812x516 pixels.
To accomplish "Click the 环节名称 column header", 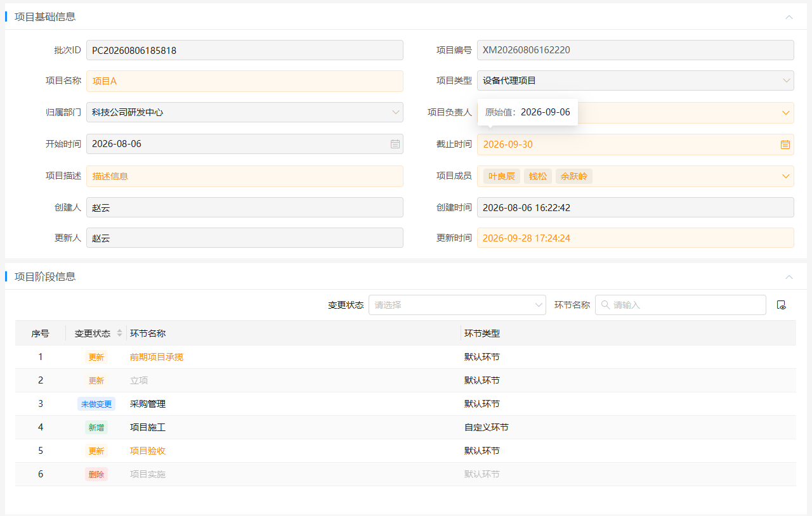I will [148, 333].
